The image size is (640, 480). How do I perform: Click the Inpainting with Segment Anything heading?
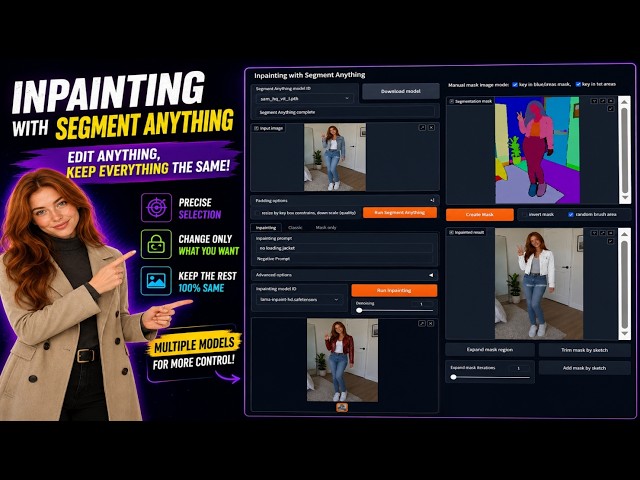pos(309,75)
